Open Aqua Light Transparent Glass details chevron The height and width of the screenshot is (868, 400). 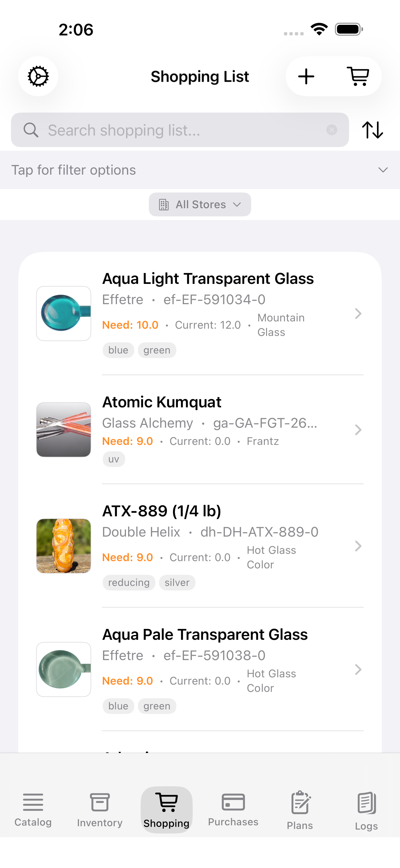click(358, 314)
